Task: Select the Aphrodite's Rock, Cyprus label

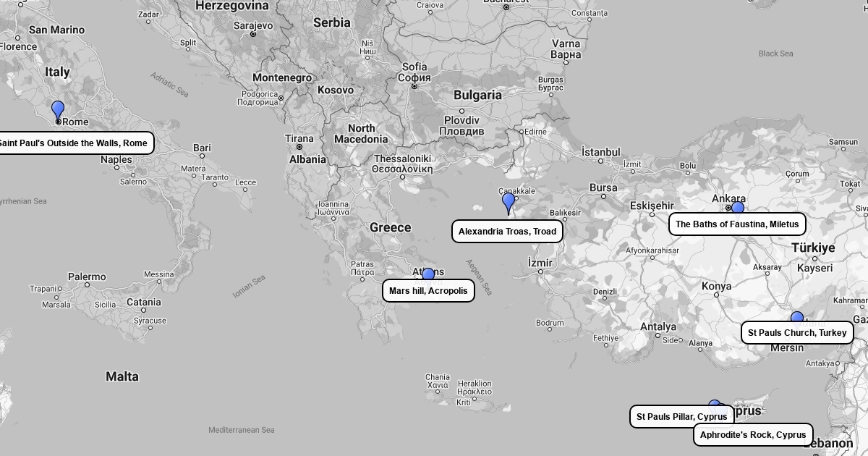Action: point(753,435)
